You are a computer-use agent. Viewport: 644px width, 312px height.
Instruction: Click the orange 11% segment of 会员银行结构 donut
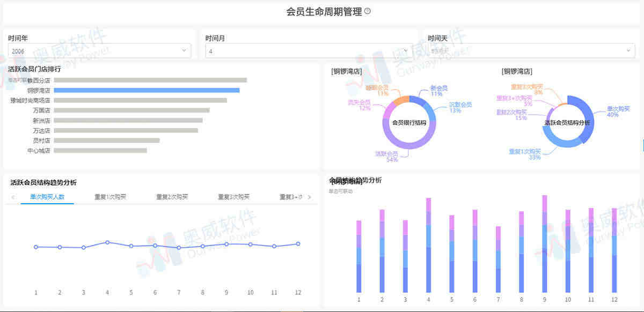[x=400, y=101]
